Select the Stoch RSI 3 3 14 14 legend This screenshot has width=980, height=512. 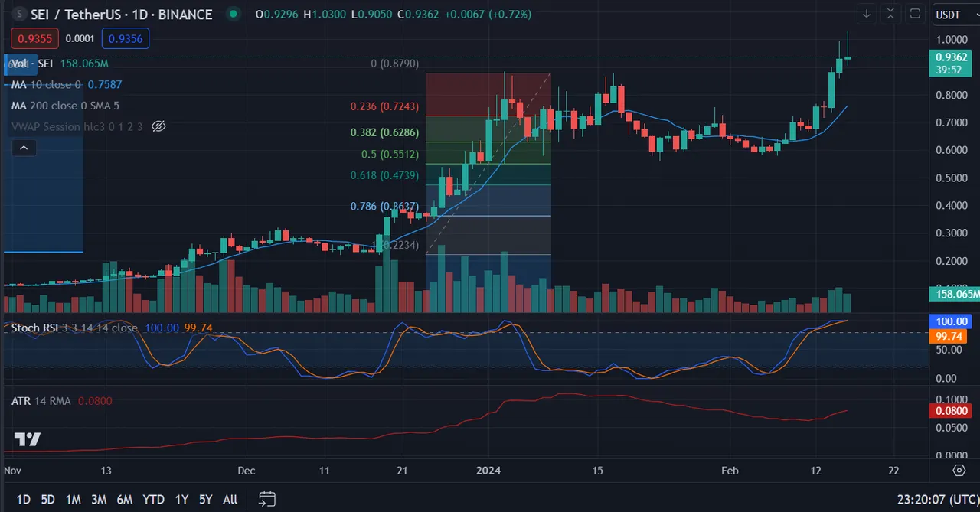click(x=74, y=328)
